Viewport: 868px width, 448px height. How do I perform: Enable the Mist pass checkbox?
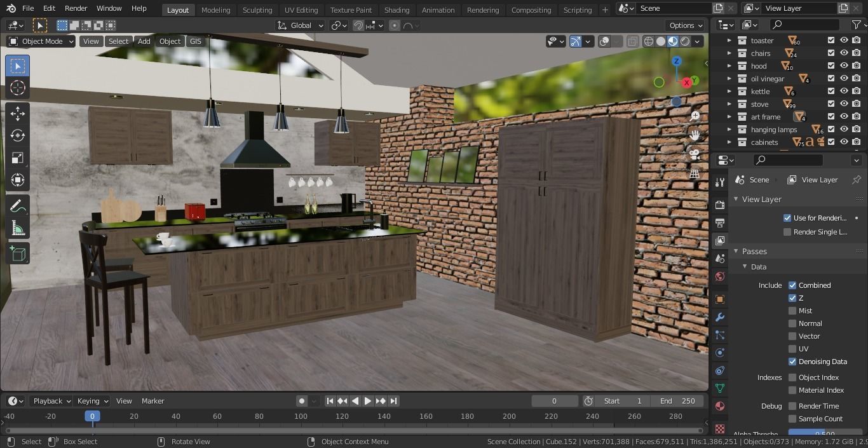[x=792, y=311]
